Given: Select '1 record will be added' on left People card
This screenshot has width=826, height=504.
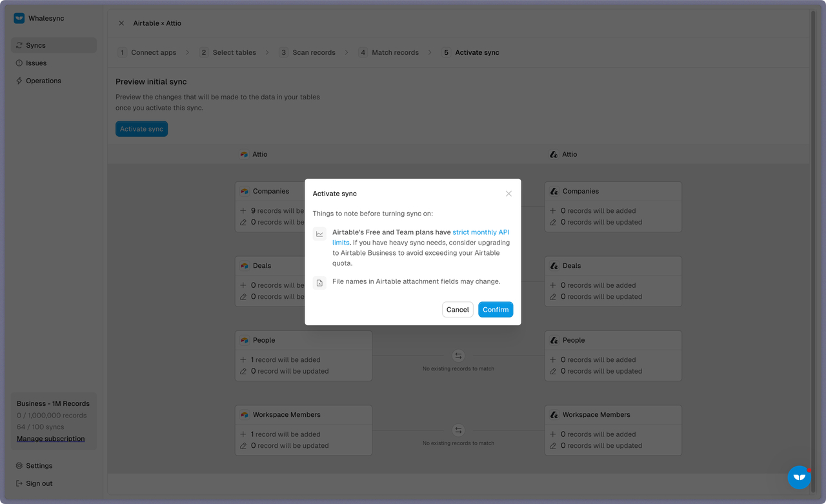Looking at the screenshot, I should coord(286,360).
